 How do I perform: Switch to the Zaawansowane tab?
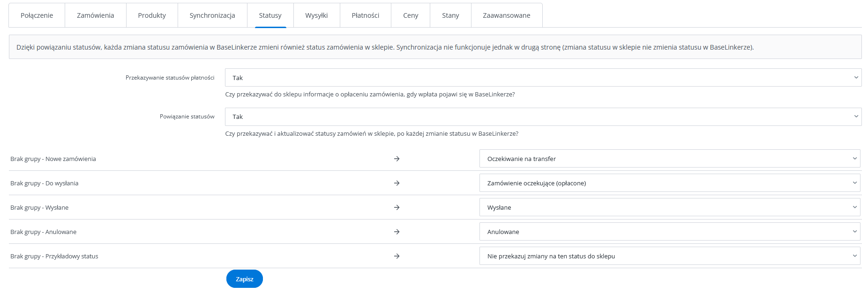tap(506, 15)
